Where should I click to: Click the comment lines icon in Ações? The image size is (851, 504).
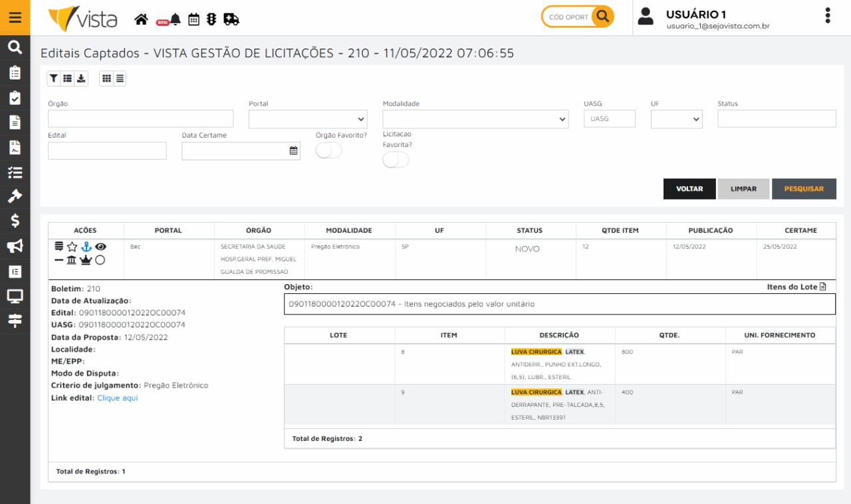pos(59,247)
